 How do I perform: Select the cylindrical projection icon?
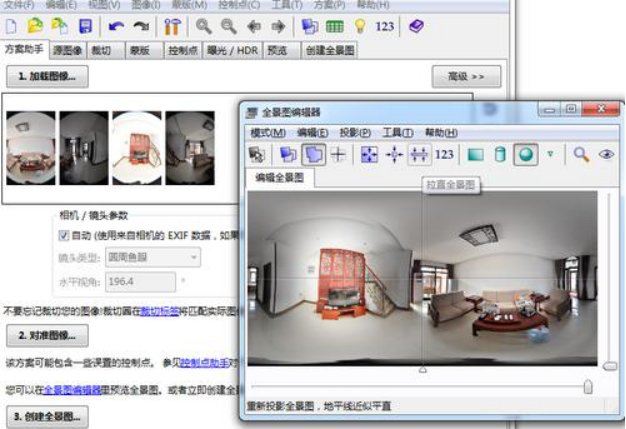point(500,154)
